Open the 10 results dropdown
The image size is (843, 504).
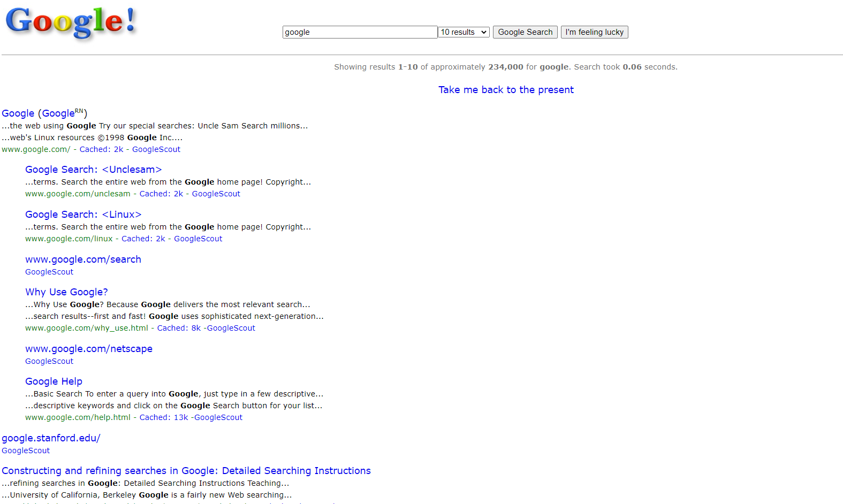click(x=464, y=32)
